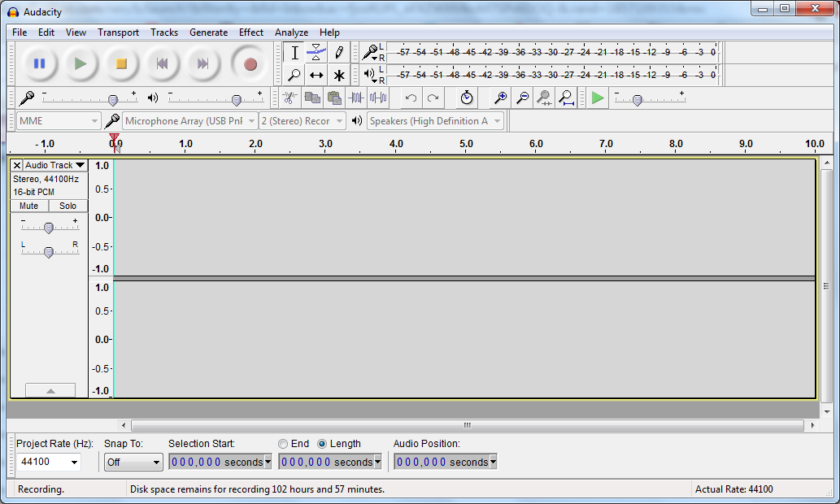Select the Selection tool
The width and height of the screenshot is (840, 504).
(x=294, y=51)
